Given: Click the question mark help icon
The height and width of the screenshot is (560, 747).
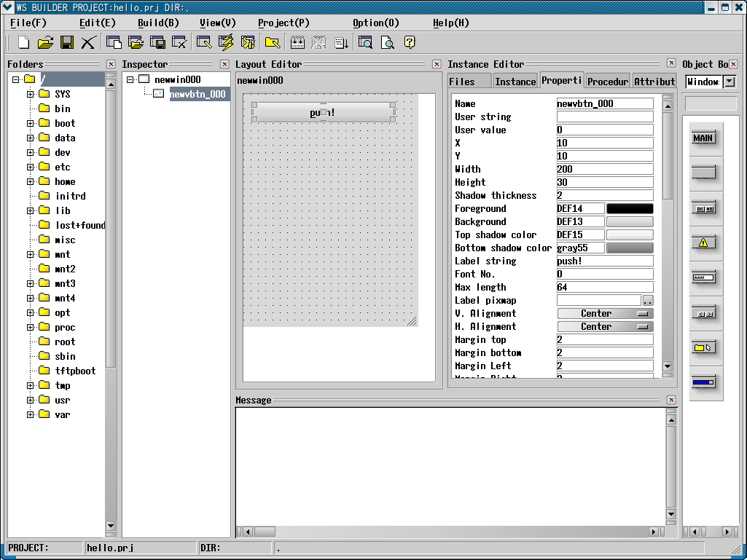Looking at the screenshot, I should point(410,42).
